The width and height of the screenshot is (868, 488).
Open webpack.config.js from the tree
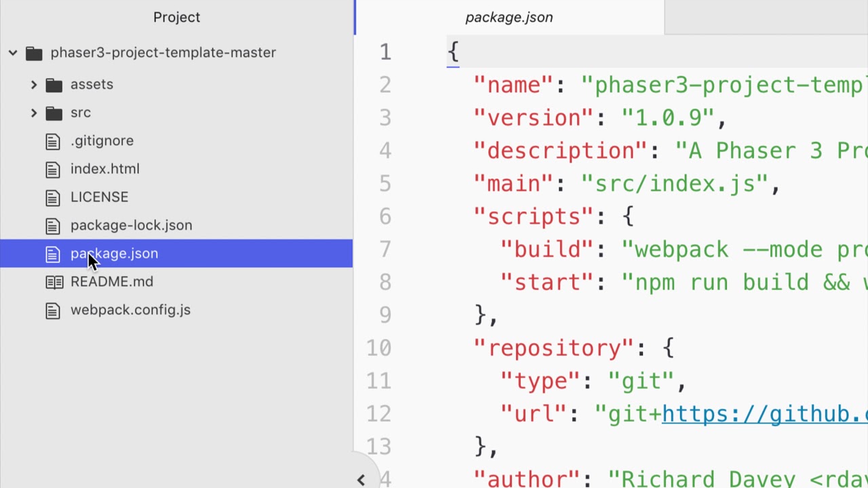coord(130,310)
